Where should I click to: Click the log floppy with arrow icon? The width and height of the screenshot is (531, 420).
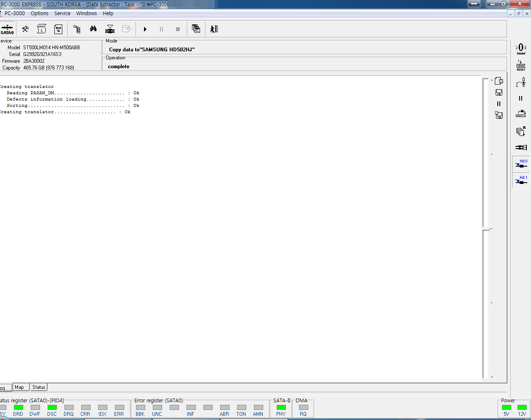(x=499, y=115)
